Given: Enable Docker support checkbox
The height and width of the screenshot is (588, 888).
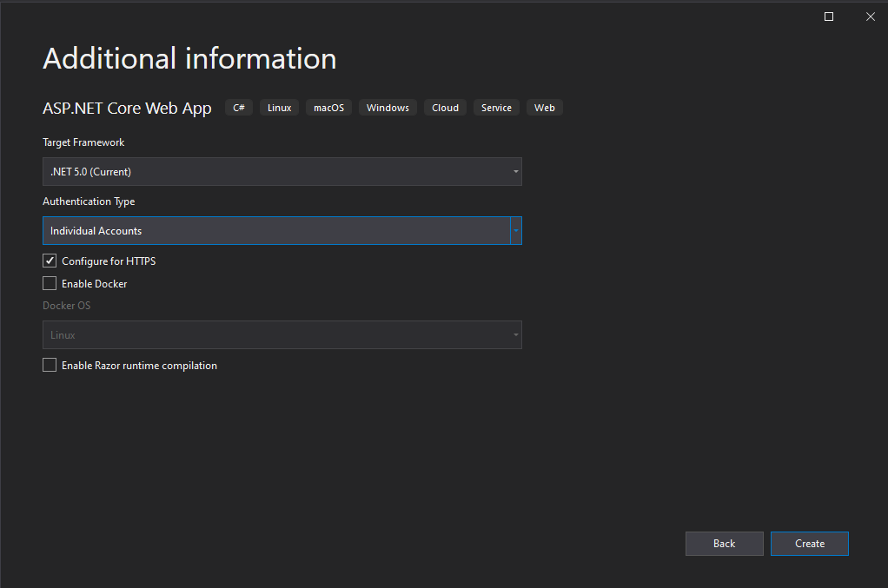Looking at the screenshot, I should pyautogui.click(x=50, y=283).
